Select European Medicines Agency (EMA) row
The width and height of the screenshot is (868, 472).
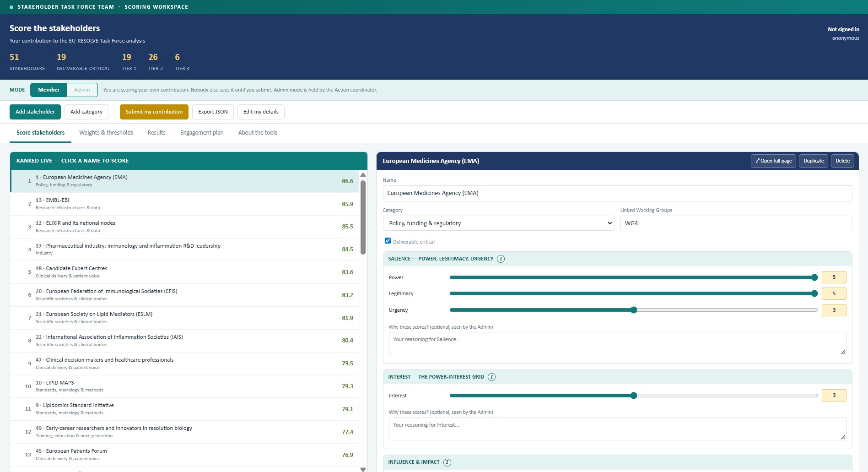coord(184,181)
